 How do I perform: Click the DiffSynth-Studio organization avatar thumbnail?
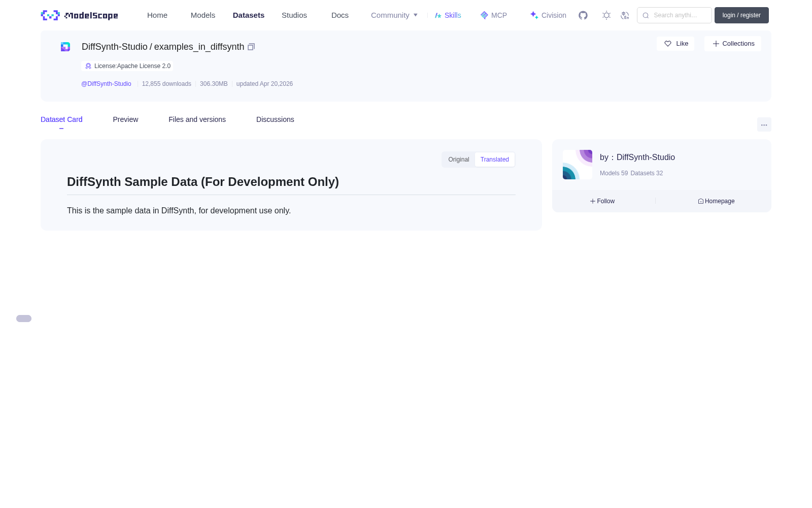coord(578,165)
